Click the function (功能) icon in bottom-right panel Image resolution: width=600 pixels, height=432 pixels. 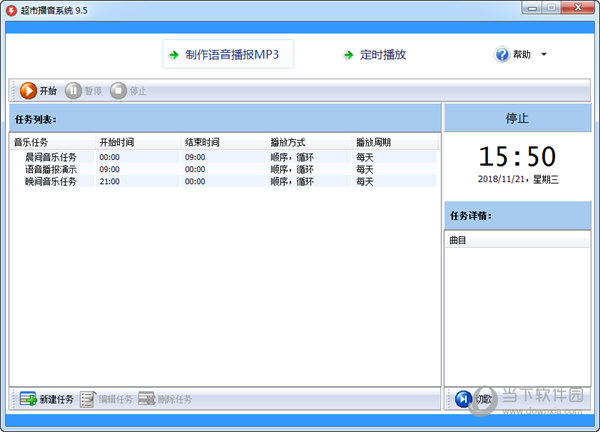point(463,399)
